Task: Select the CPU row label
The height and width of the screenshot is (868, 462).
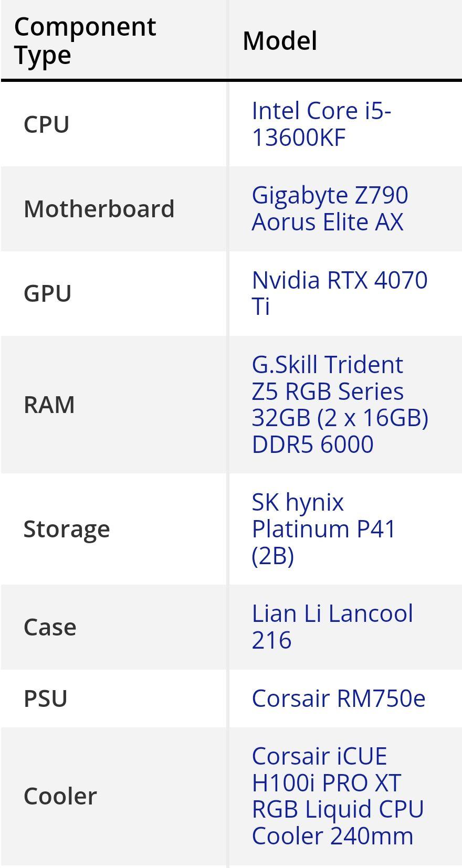Action: 46,124
